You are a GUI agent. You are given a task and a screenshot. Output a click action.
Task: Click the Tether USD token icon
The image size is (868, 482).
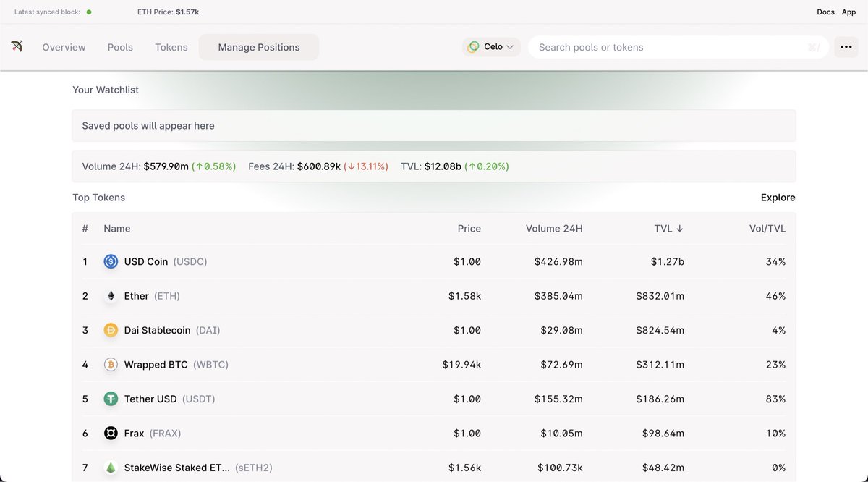tap(111, 399)
